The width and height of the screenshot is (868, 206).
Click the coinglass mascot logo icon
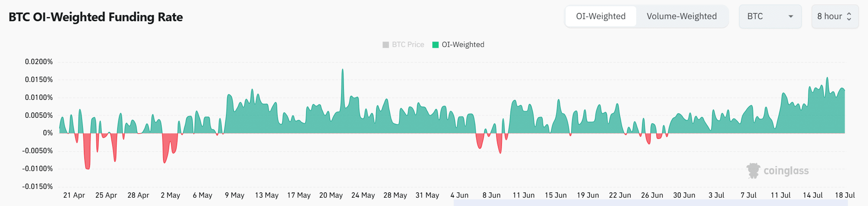click(x=753, y=171)
